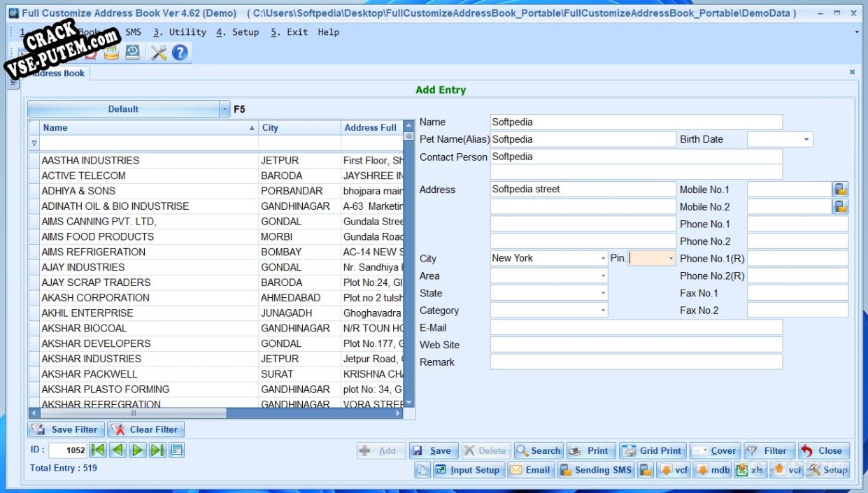This screenshot has width=868, height=493.
Task: Click the Mobile No.1 phone icon button
Action: (x=840, y=190)
